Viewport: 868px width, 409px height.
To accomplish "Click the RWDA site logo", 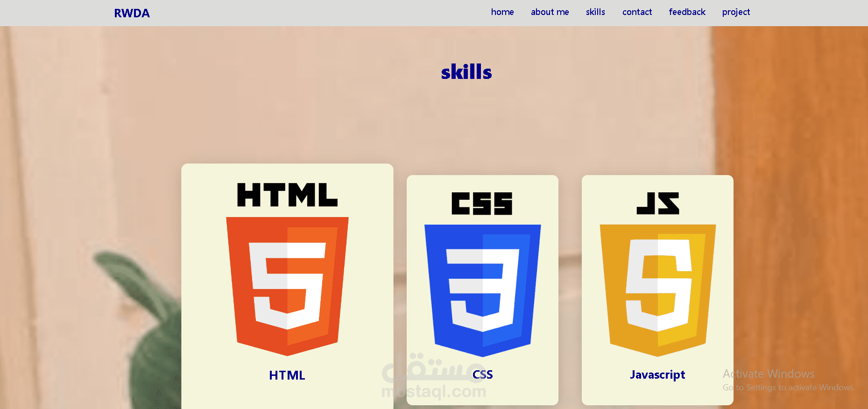I will tap(132, 13).
